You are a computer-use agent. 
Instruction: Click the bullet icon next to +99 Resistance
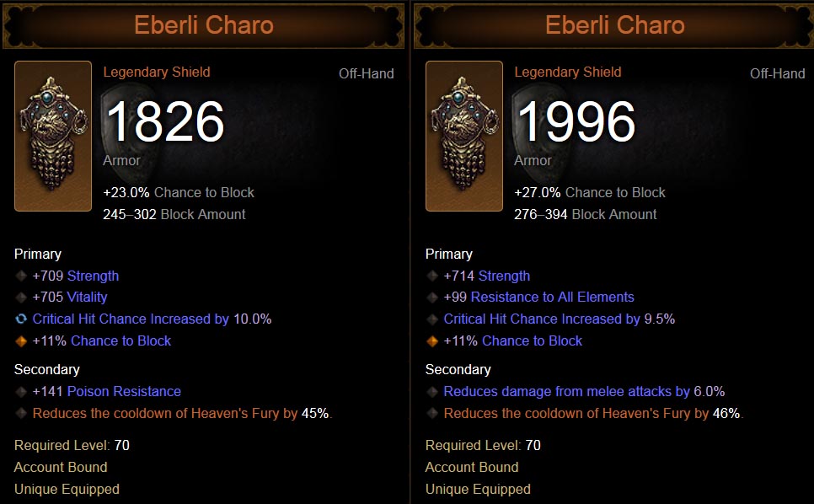tap(432, 298)
